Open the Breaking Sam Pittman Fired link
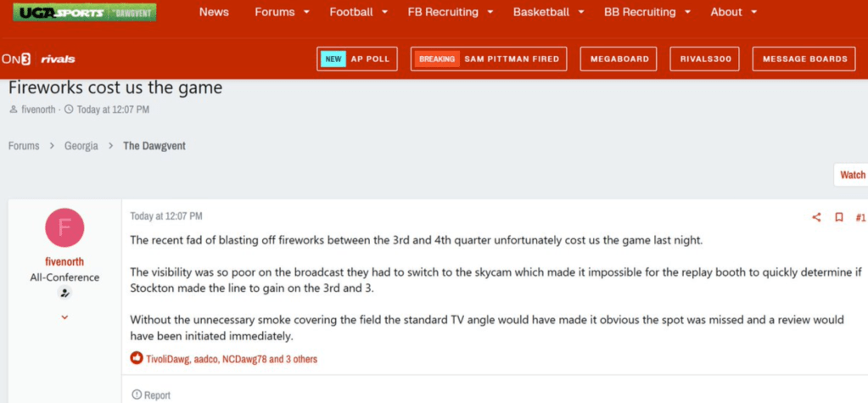 coord(489,59)
